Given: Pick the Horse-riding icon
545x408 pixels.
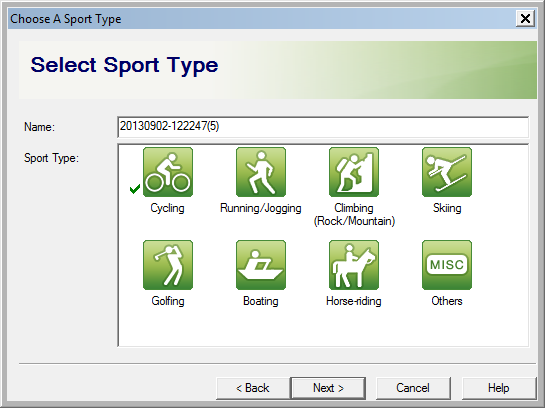Looking at the screenshot, I should click(x=354, y=265).
